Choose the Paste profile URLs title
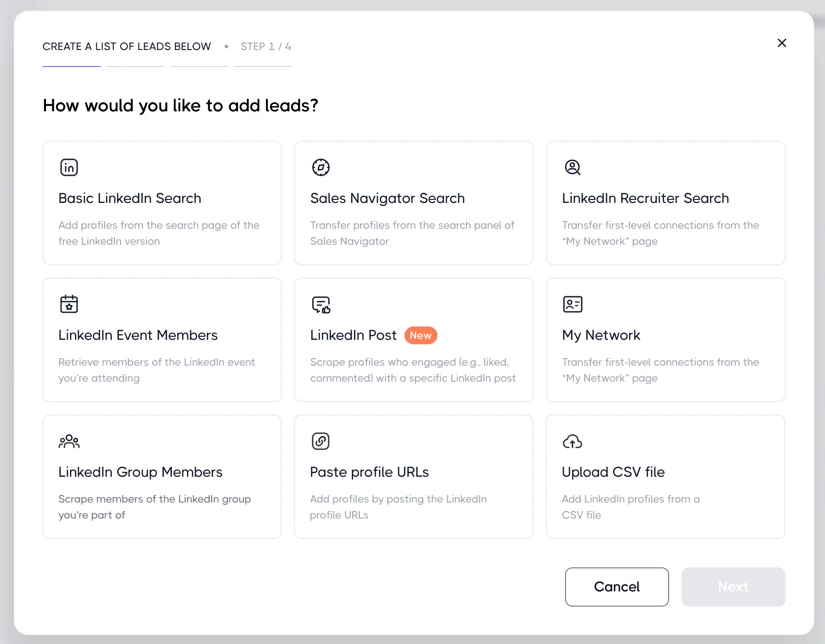The image size is (825, 644). click(x=369, y=472)
